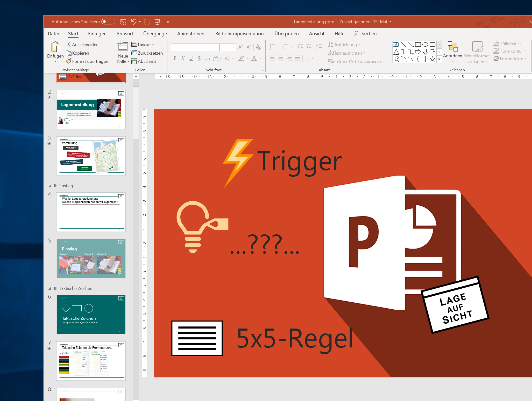
Task: Click the bullet list icon
Action: click(272, 47)
